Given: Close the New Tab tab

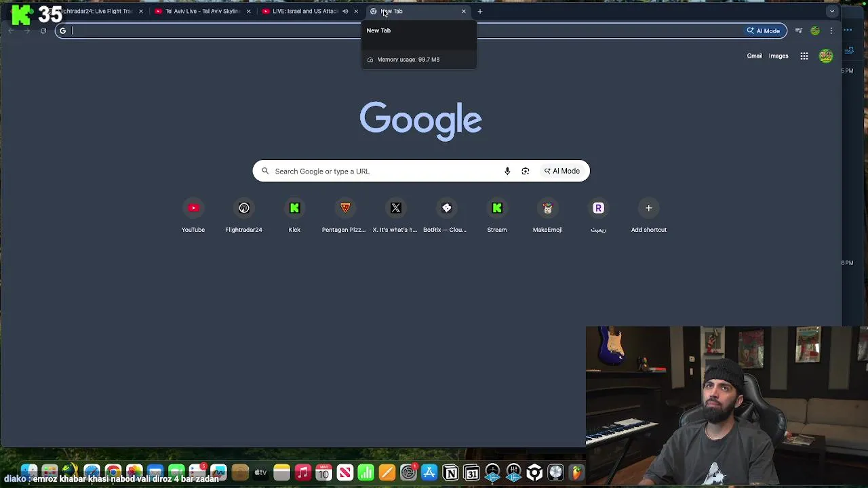Looking at the screenshot, I should 464,12.
